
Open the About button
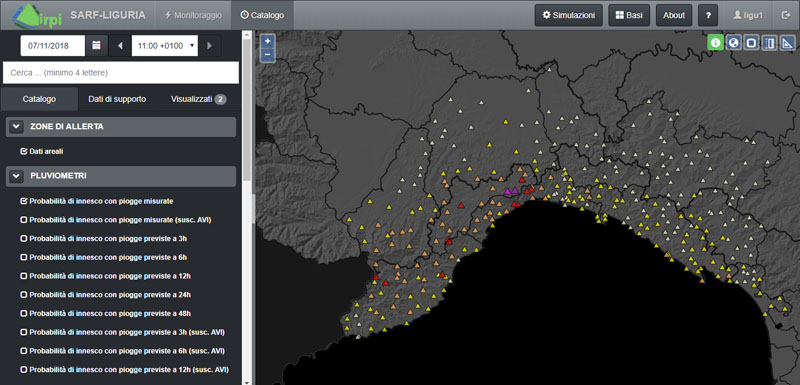coord(674,15)
